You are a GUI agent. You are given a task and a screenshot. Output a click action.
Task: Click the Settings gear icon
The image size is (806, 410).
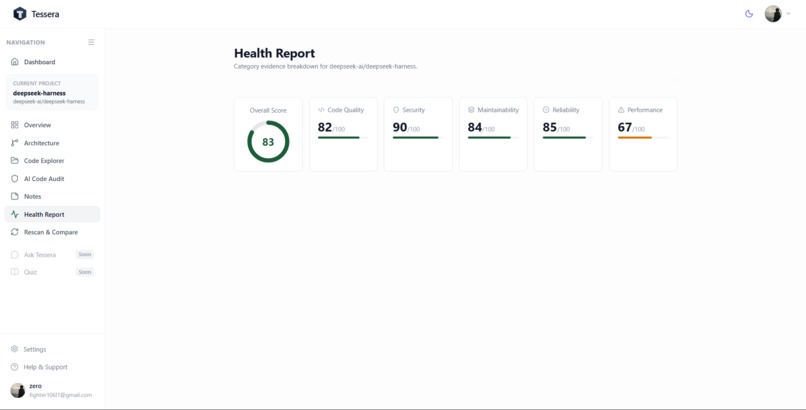tap(14, 349)
